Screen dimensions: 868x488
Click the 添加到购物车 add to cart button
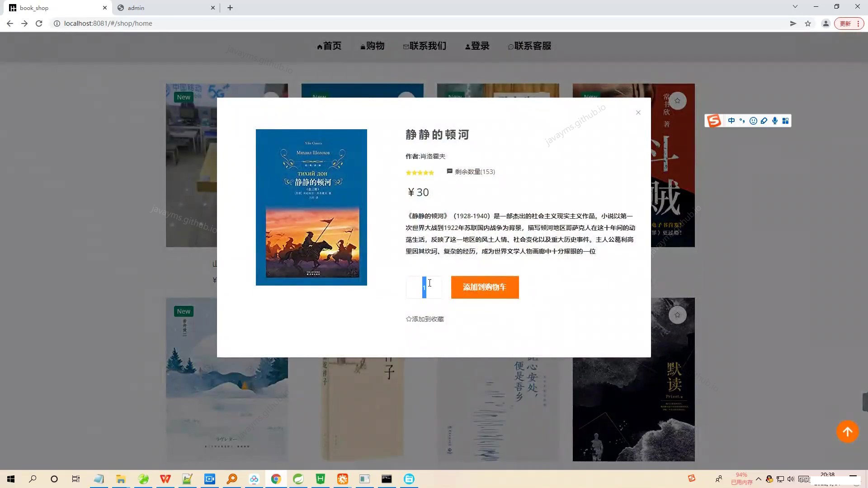pyautogui.click(x=484, y=287)
